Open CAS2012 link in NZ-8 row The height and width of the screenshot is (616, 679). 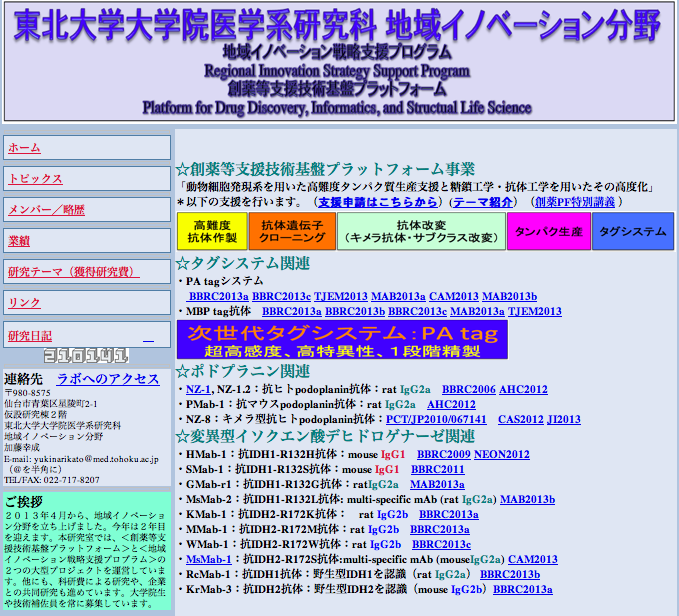[x=521, y=419]
